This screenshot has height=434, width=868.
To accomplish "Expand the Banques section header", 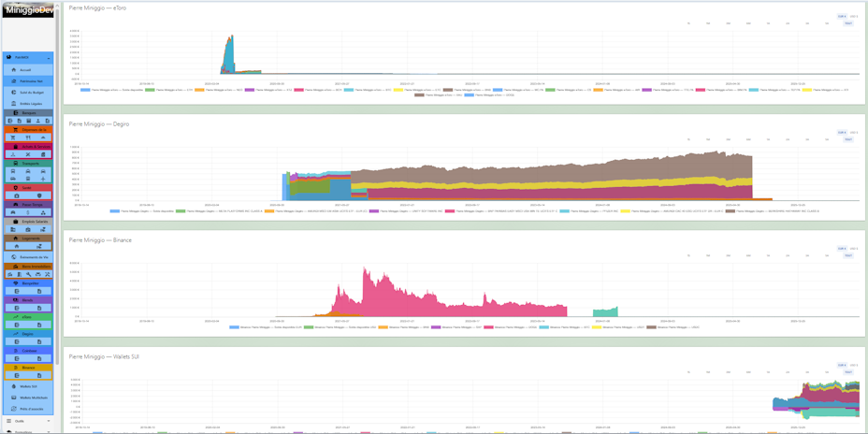I will coord(28,112).
